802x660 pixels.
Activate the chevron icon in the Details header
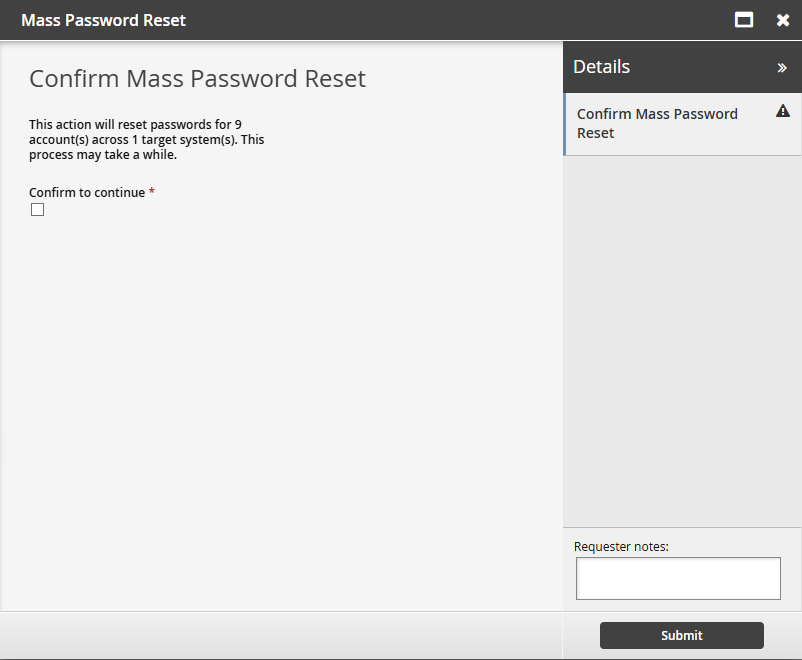click(x=783, y=66)
